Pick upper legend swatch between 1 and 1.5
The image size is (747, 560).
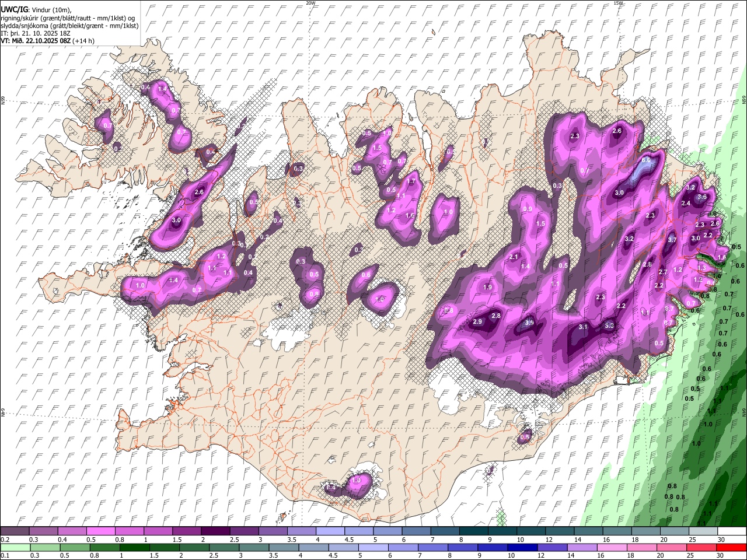click(158, 531)
